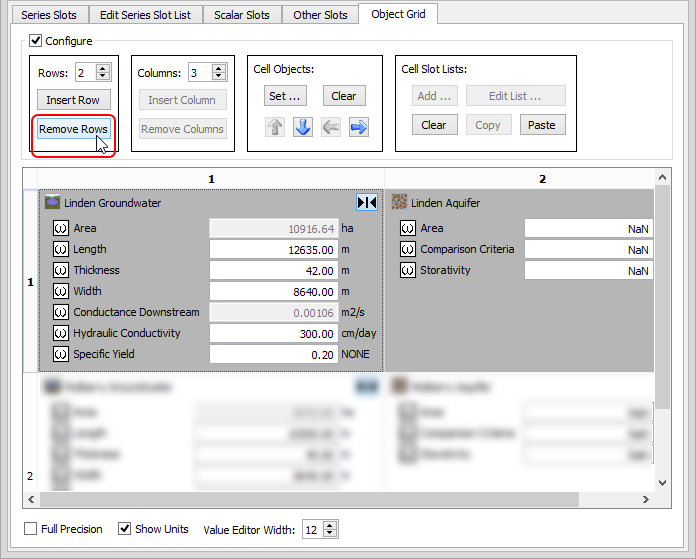Screen dimensions: 696x559
Task: Edit the Thickness value field showing 42.00
Action: pos(273,270)
